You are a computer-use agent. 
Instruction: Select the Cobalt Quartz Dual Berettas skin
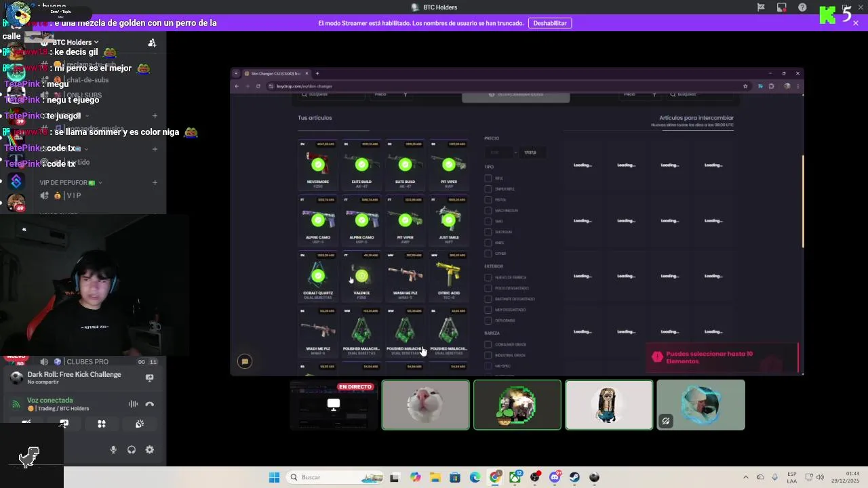coord(318,277)
